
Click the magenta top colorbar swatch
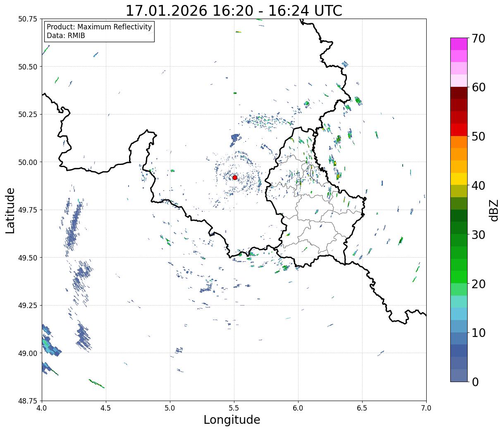459,44
